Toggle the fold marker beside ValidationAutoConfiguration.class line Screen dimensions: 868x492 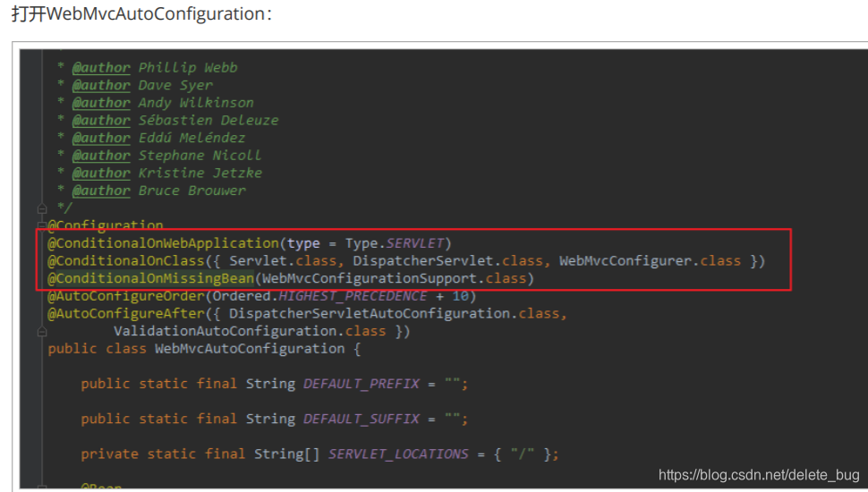click(42, 332)
